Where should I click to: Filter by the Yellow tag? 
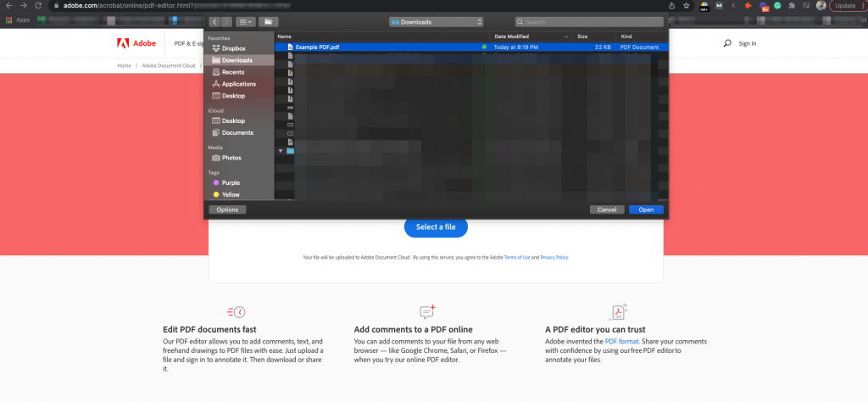(x=231, y=195)
